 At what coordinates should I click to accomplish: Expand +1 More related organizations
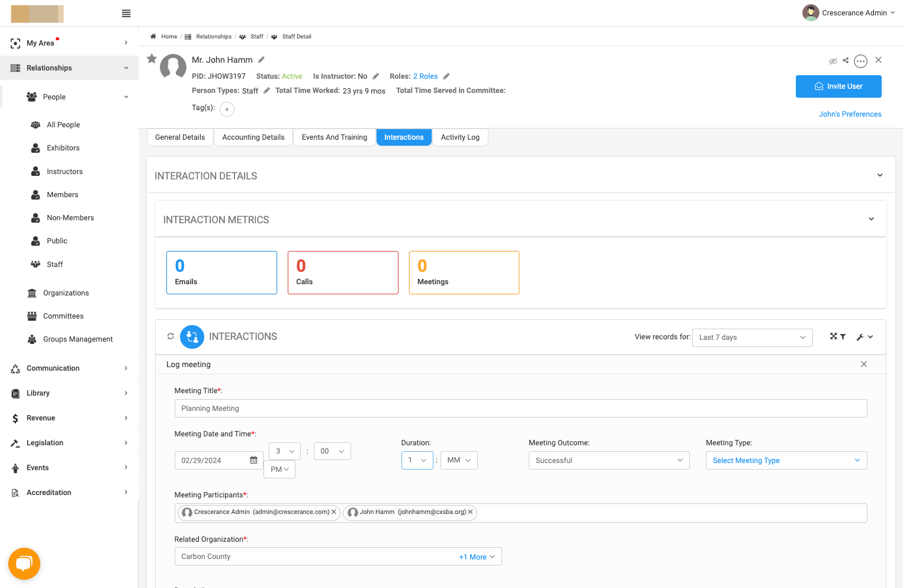click(x=477, y=557)
